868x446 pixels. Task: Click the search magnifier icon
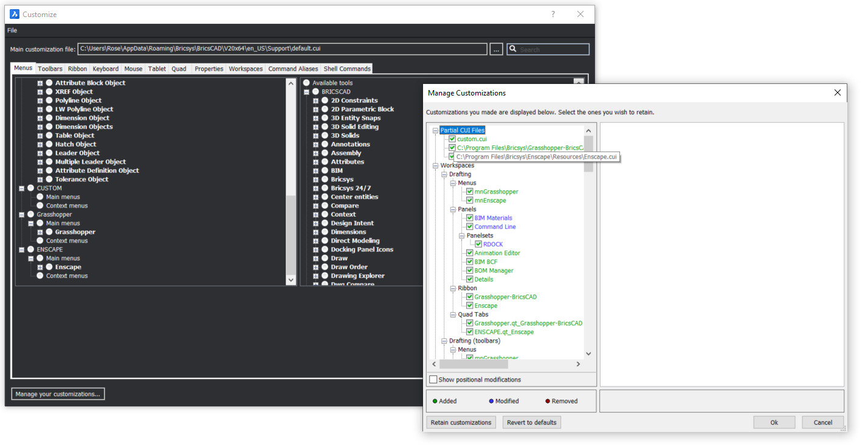click(513, 49)
